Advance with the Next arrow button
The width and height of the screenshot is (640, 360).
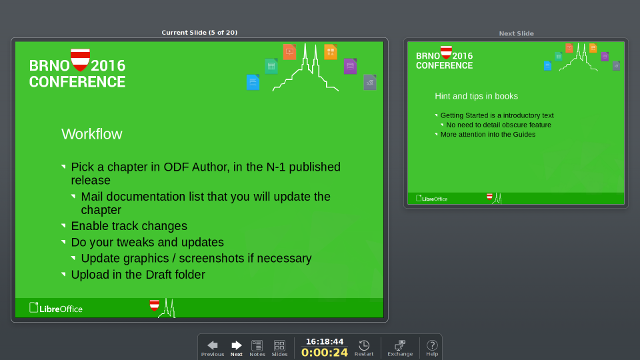(236, 348)
